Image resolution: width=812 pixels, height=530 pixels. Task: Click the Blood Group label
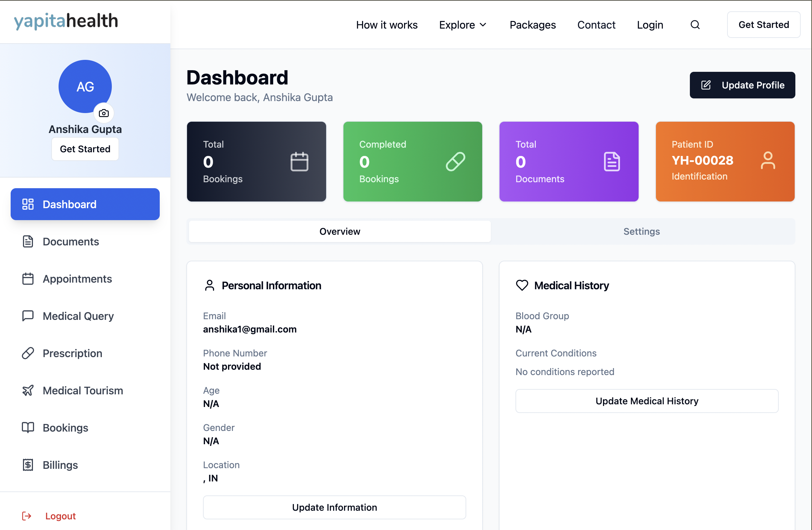(542, 316)
